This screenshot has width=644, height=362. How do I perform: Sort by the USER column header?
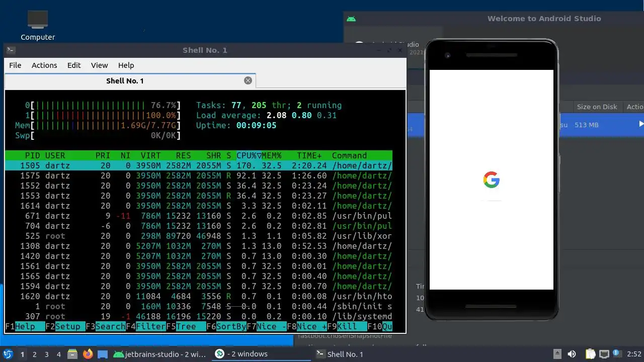55,155
